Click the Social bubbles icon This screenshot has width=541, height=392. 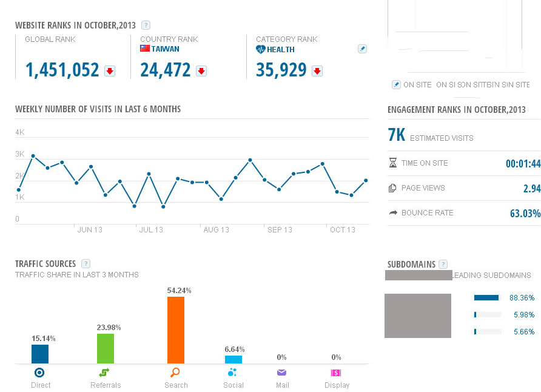pyautogui.click(x=232, y=373)
